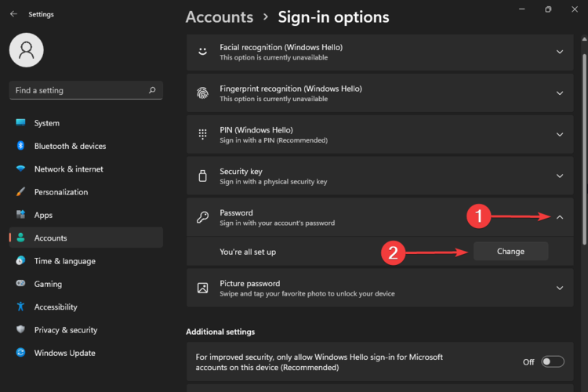Click the vertical scrollbar on right

tap(582, 157)
